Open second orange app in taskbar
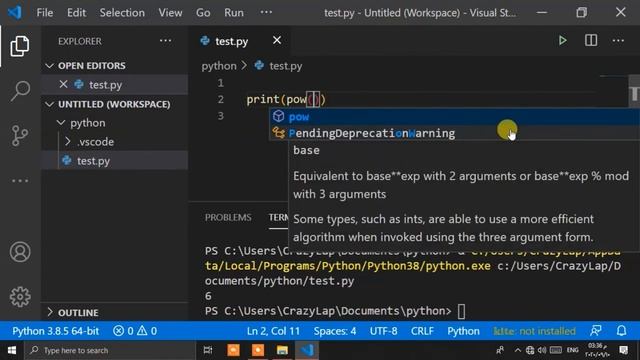The width and height of the screenshot is (640, 360). (258, 350)
